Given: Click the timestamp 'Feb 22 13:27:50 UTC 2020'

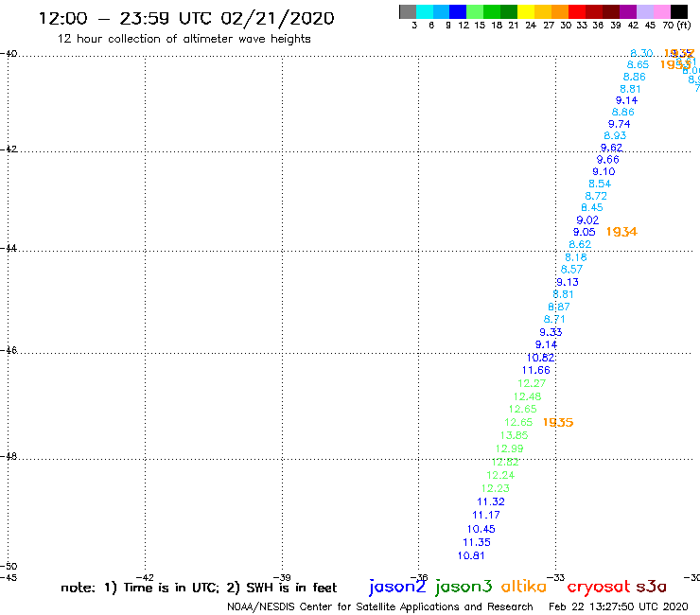Looking at the screenshot, I should [x=619, y=606].
